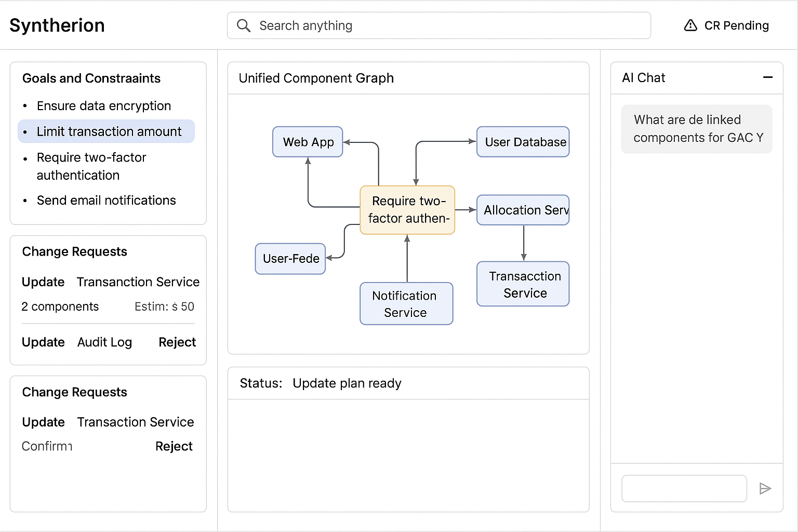Select the Notification Service graph node
This screenshot has height=532, width=798.
[406, 304]
